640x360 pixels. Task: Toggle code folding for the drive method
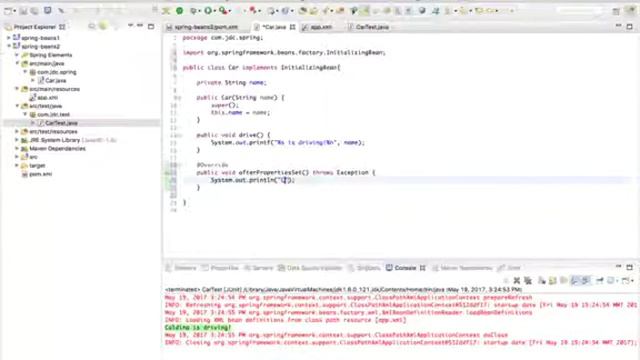point(179,135)
